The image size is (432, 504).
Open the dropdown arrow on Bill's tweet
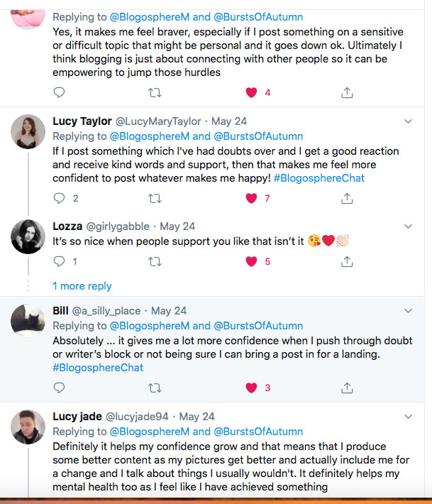[408, 311]
